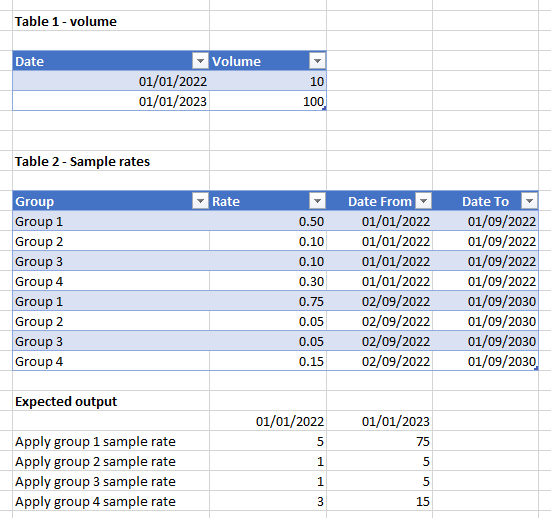Click the 01/01/2023 header in Expected output
Viewport: 551px width, 518px height.
coord(380,421)
